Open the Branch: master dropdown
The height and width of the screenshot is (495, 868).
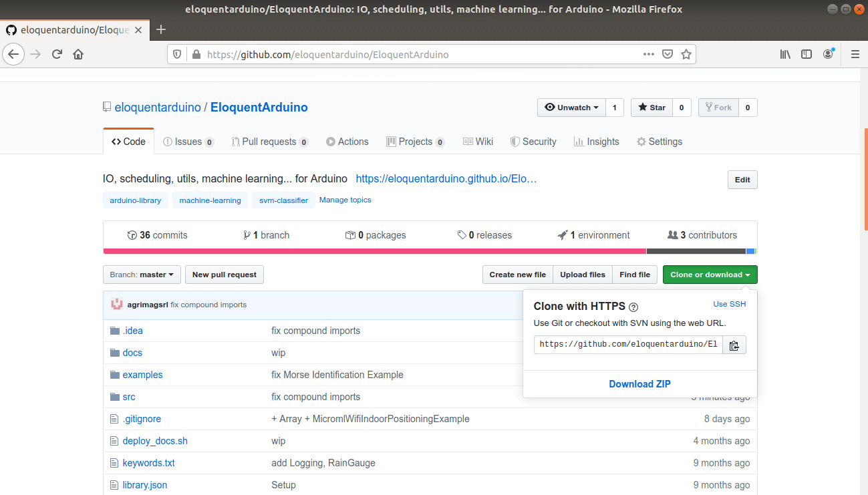pyautogui.click(x=142, y=275)
